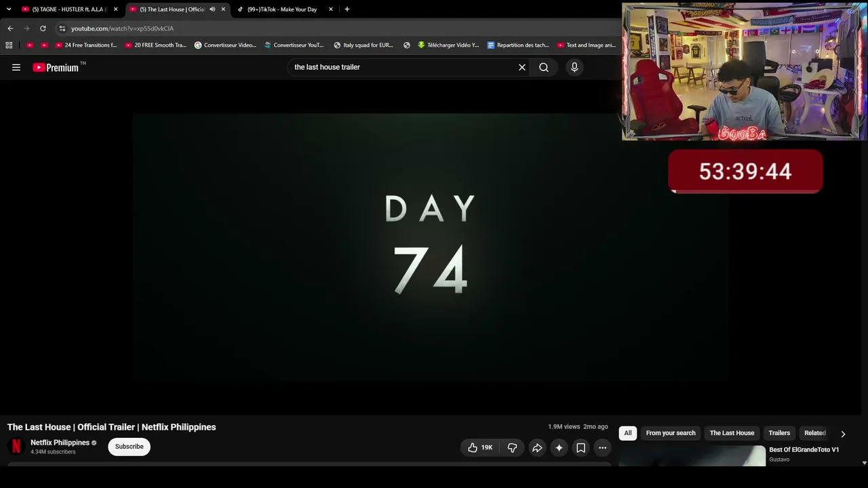Open Italy squad for EUR... bookmark

[363, 45]
